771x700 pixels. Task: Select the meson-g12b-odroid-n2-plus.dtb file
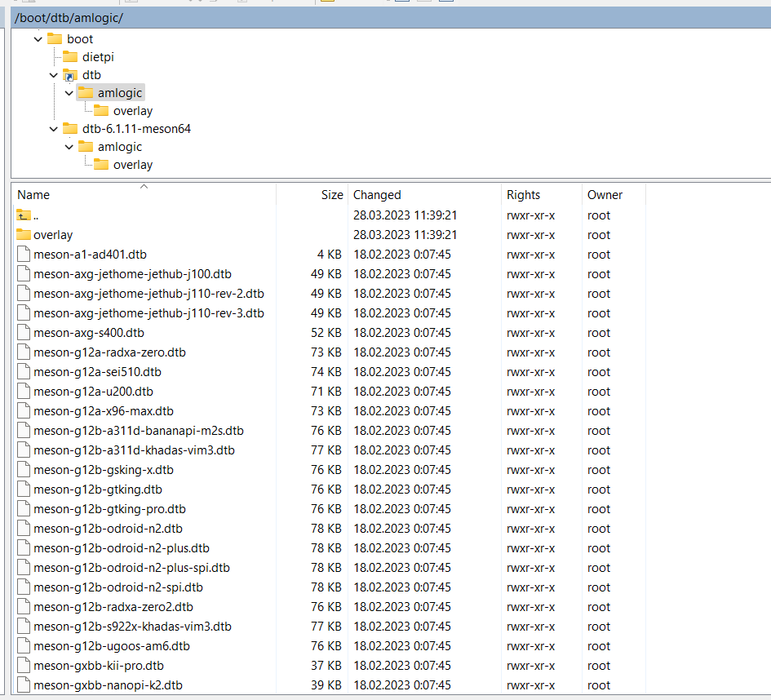pos(121,548)
